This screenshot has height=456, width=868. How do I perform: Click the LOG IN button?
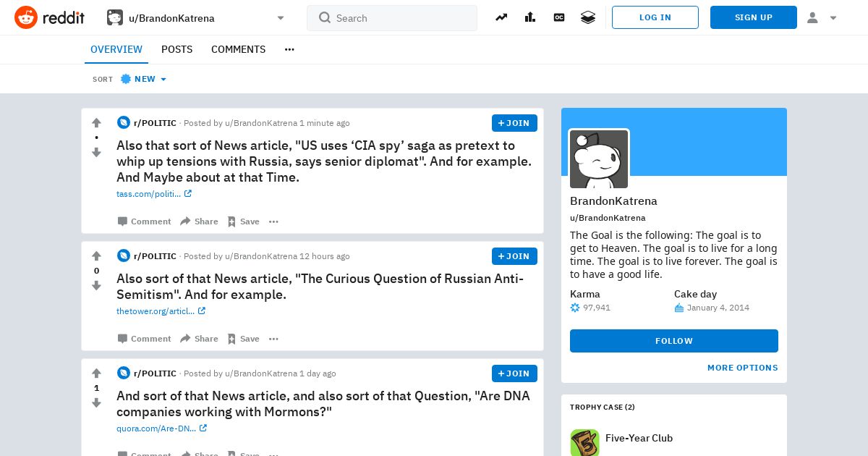[655, 17]
